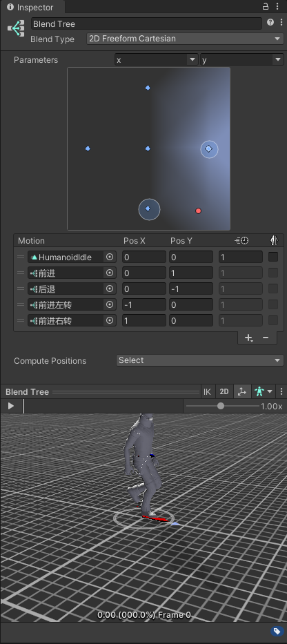Select the center motion point in blend graph

click(x=148, y=148)
